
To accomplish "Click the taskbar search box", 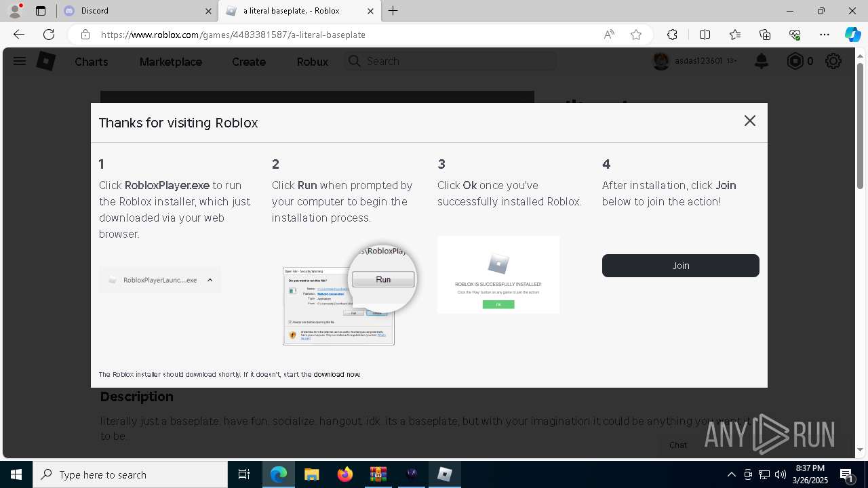I will (x=130, y=474).
